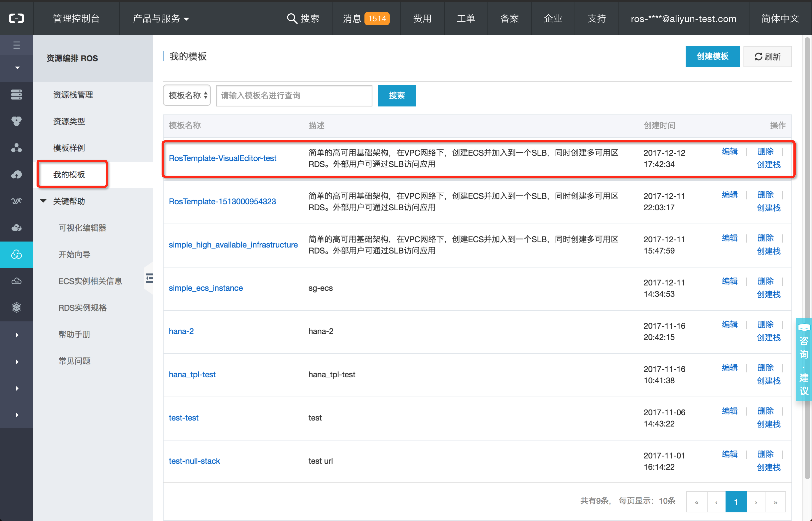Open the hana_tpl-test template link
Image resolution: width=812 pixels, height=521 pixels.
coord(192,375)
